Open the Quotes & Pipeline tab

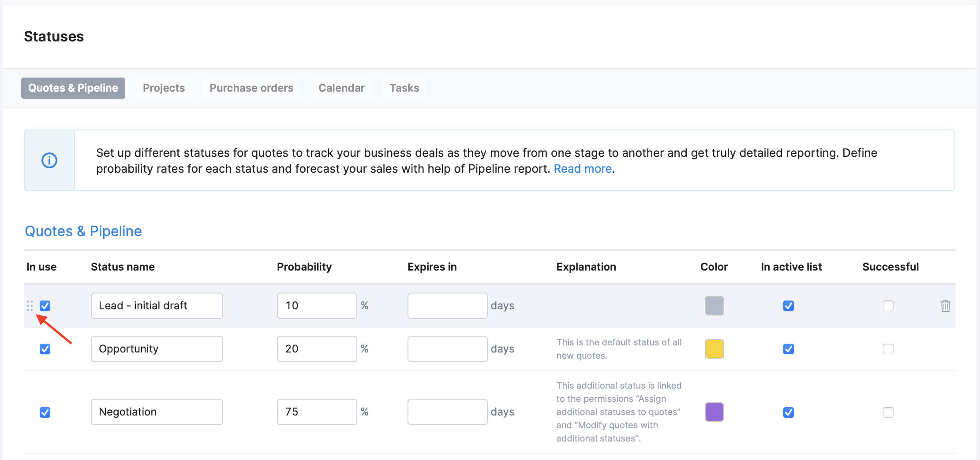[73, 88]
